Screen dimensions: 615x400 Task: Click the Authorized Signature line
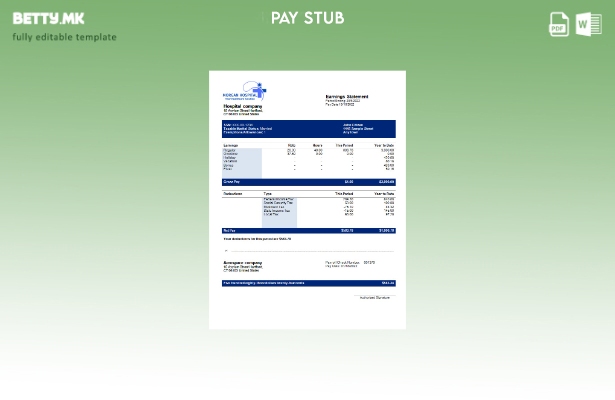(375, 297)
